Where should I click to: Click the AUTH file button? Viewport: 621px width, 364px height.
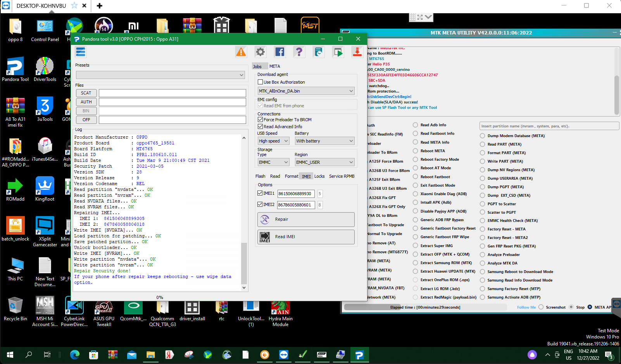(x=86, y=102)
